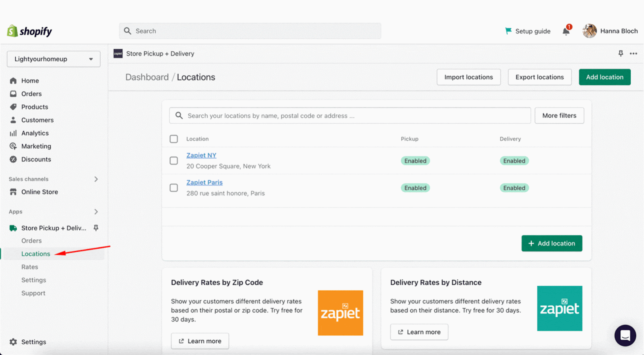The image size is (644, 355).
Task: Click the Settings gear icon in the sidebar
Action: click(13, 342)
